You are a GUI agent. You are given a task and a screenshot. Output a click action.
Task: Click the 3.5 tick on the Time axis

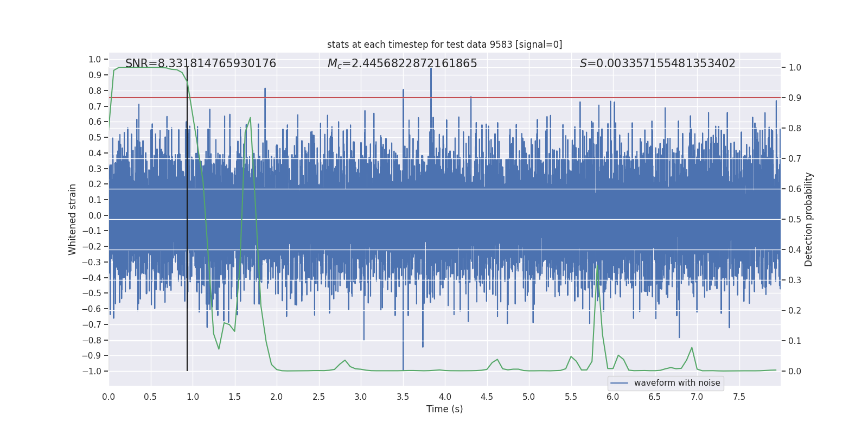(403, 397)
